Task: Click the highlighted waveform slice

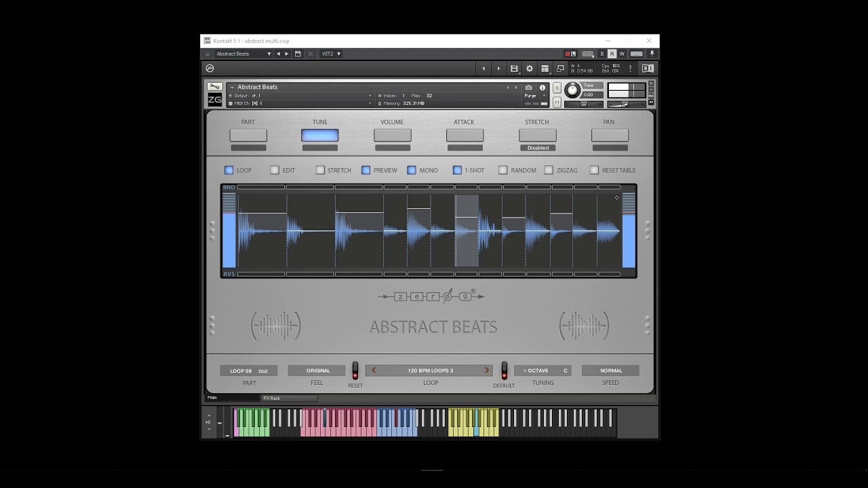Action: click(x=467, y=231)
